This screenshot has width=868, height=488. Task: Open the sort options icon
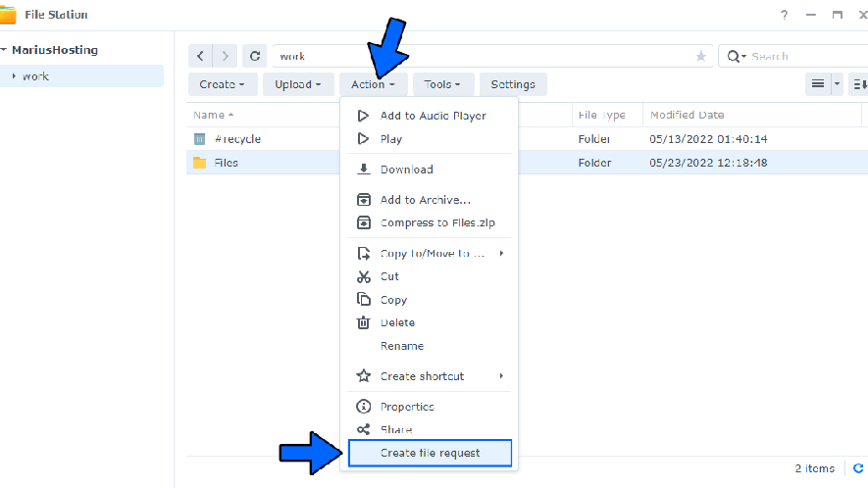859,84
